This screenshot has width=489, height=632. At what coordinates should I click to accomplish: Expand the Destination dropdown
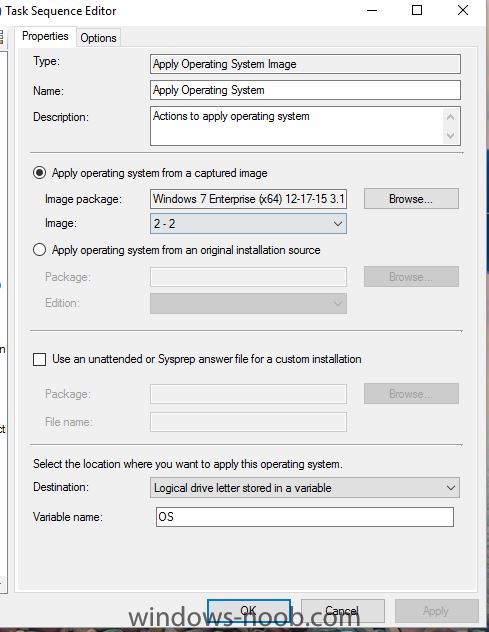(305, 488)
